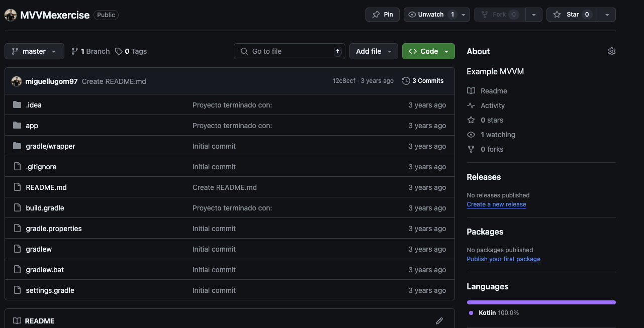
Task: Star the MVVMexercise repository
Action: [x=573, y=15]
